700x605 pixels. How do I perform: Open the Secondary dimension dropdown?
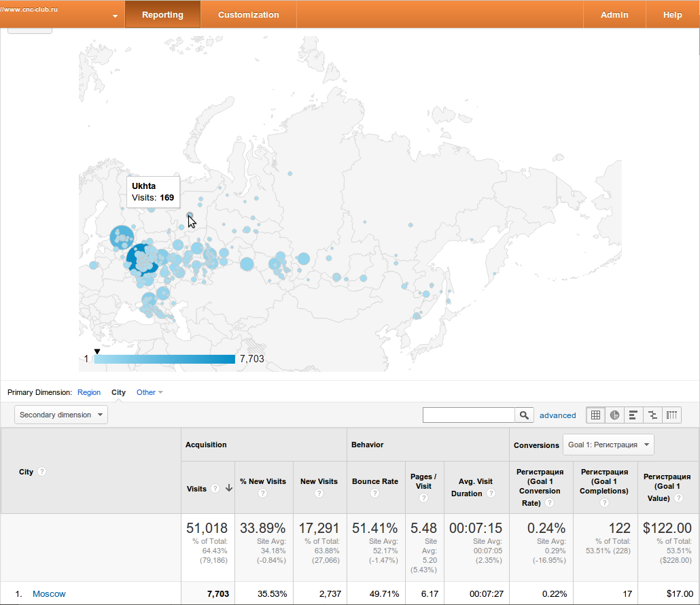pyautogui.click(x=61, y=415)
